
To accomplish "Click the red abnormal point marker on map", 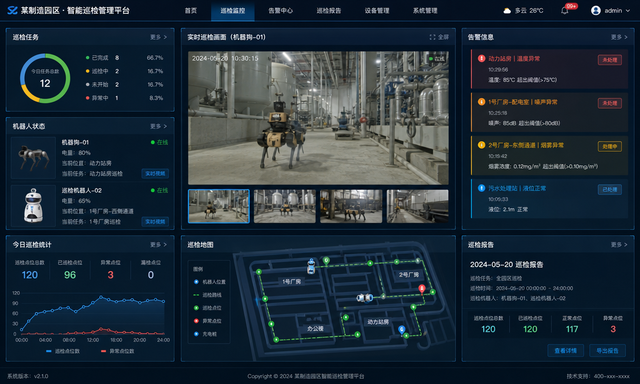I will pyautogui.click(x=422, y=289).
